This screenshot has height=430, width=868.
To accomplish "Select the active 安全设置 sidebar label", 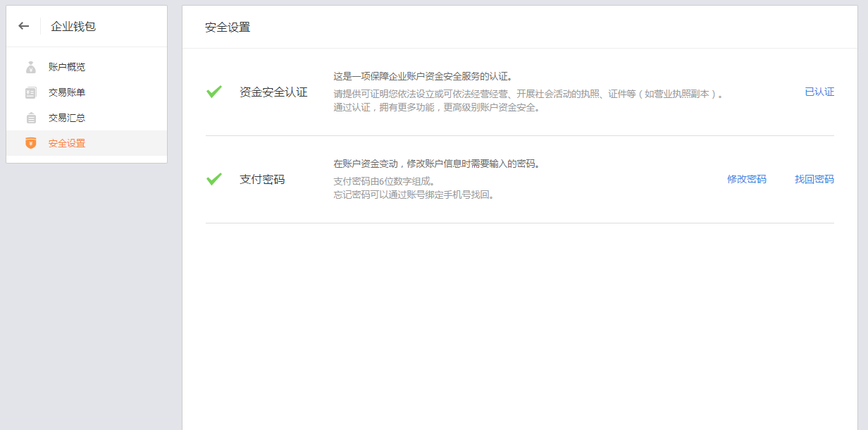I will [x=67, y=143].
